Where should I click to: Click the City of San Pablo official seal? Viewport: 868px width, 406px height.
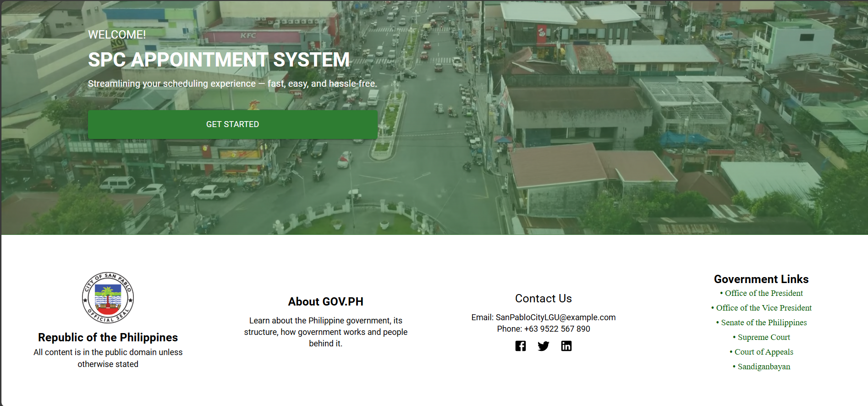pyautogui.click(x=108, y=298)
